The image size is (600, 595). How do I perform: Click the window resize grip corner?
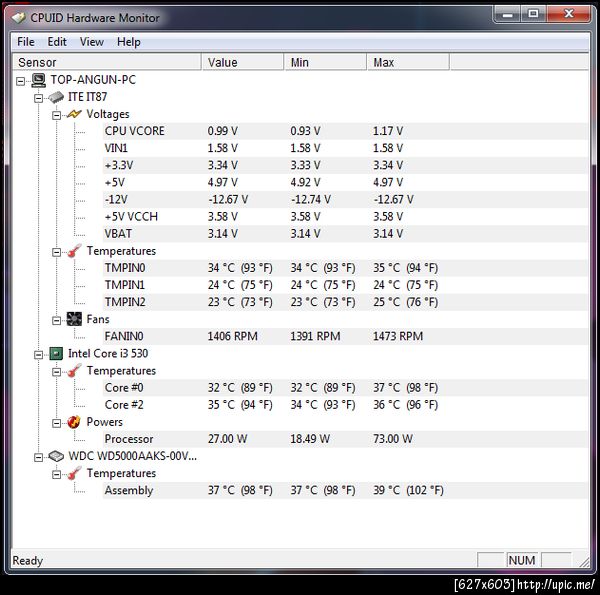(x=584, y=562)
